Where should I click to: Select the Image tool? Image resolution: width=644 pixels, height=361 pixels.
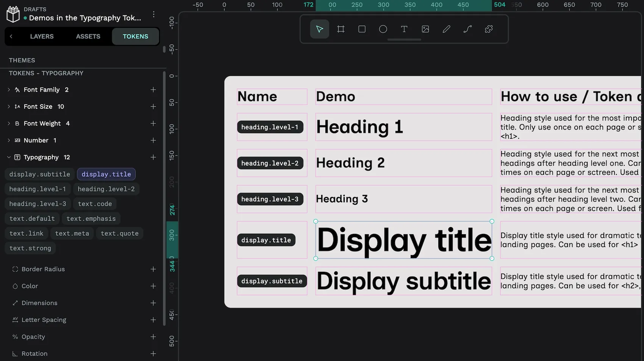click(425, 29)
